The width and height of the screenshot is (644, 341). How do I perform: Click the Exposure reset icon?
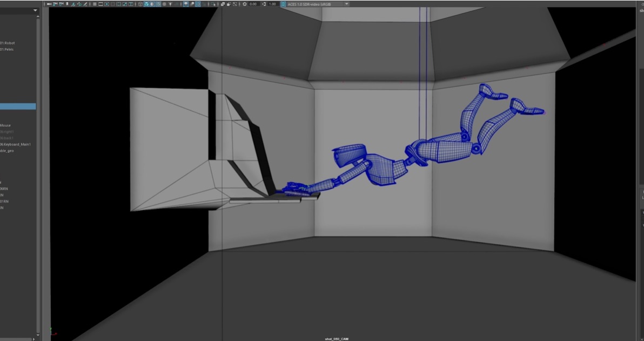244,4
